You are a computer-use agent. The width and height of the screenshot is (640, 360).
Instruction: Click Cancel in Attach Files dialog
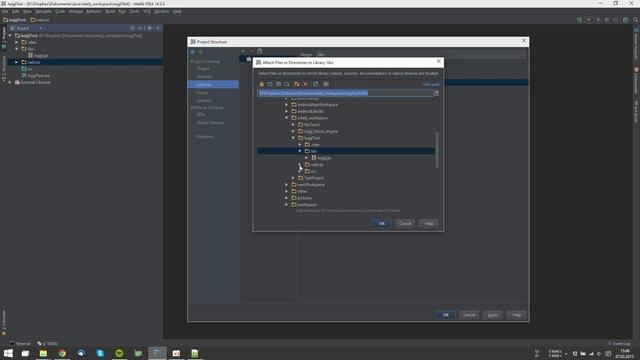(x=405, y=224)
